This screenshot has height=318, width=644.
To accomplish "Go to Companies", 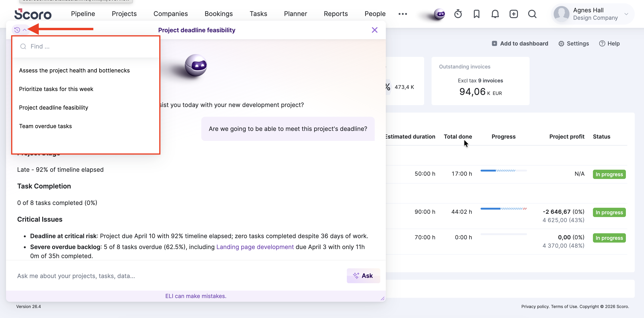I will click(x=170, y=14).
